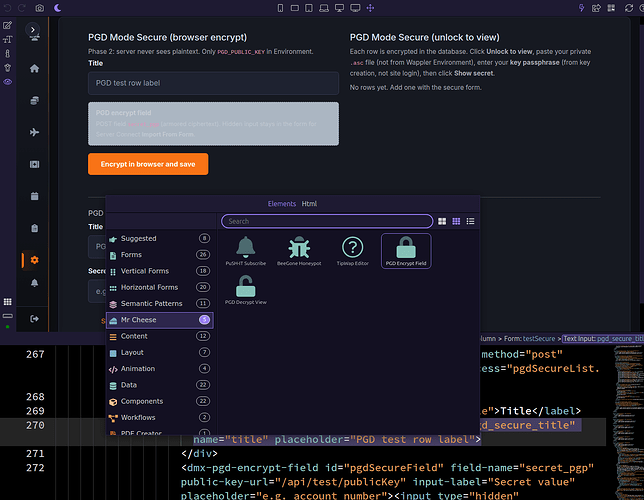This screenshot has width=644, height=500.
Task: Toggle the eye preview icon in left toolbar
Action: click(7, 82)
